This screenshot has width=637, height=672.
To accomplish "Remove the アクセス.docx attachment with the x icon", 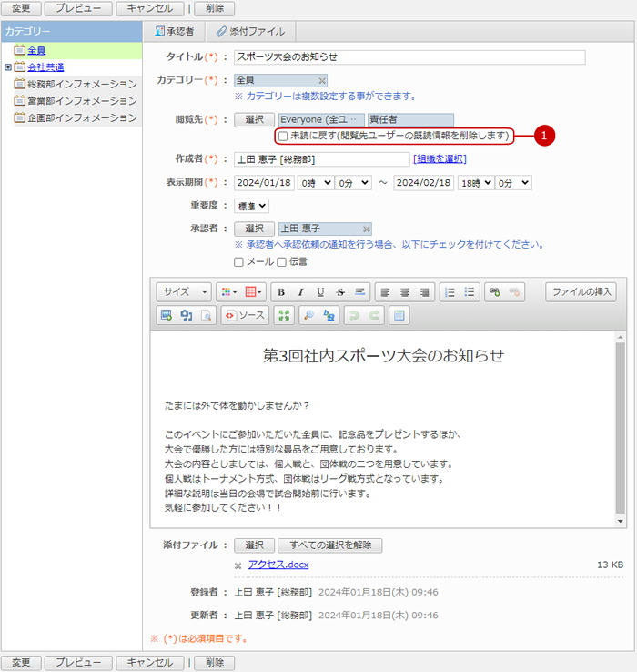I will point(238,565).
